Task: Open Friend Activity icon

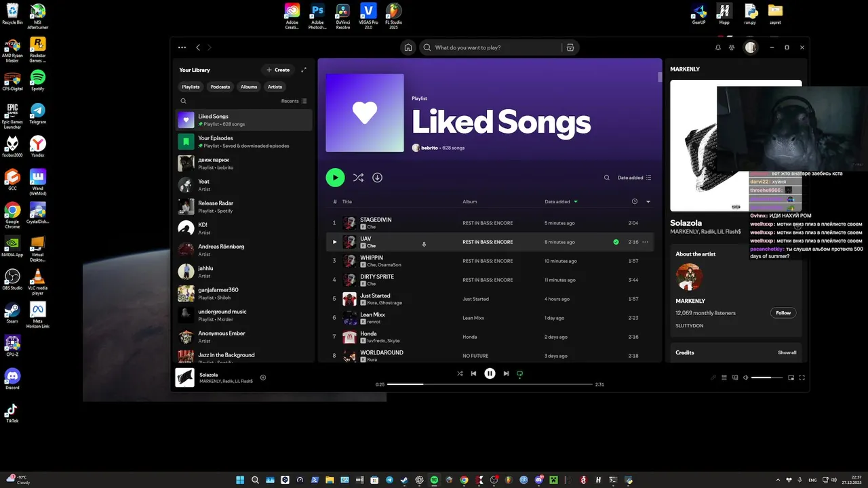Action: (x=732, y=47)
